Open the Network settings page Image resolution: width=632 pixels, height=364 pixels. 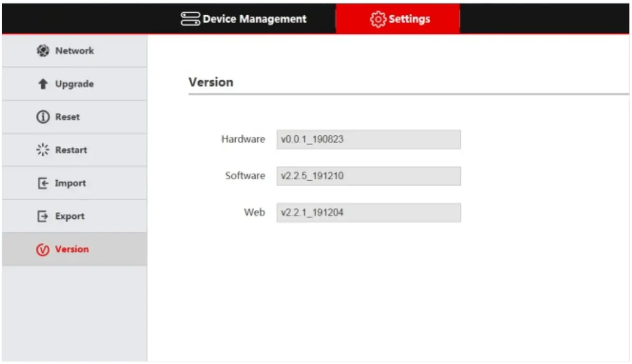(x=73, y=51)
